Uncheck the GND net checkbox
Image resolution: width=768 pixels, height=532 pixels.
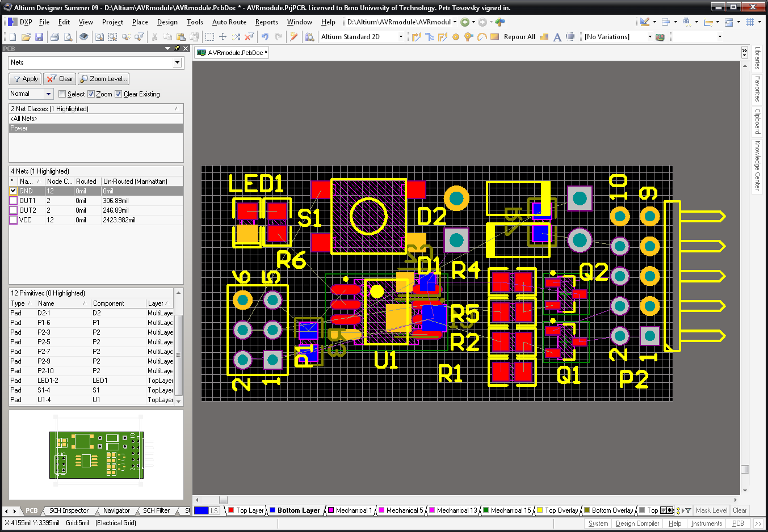click(x=14, y=191)
